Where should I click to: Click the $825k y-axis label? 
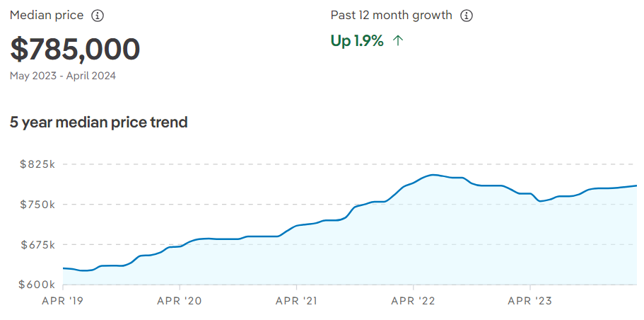(37, 164)
